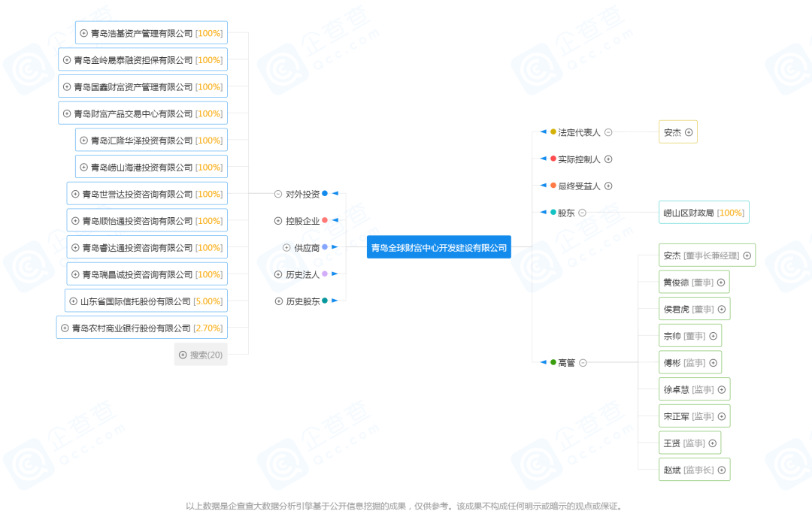
Task: Open 山东省国际信托股份有限公司 company name
Action: tap(135, 301)
